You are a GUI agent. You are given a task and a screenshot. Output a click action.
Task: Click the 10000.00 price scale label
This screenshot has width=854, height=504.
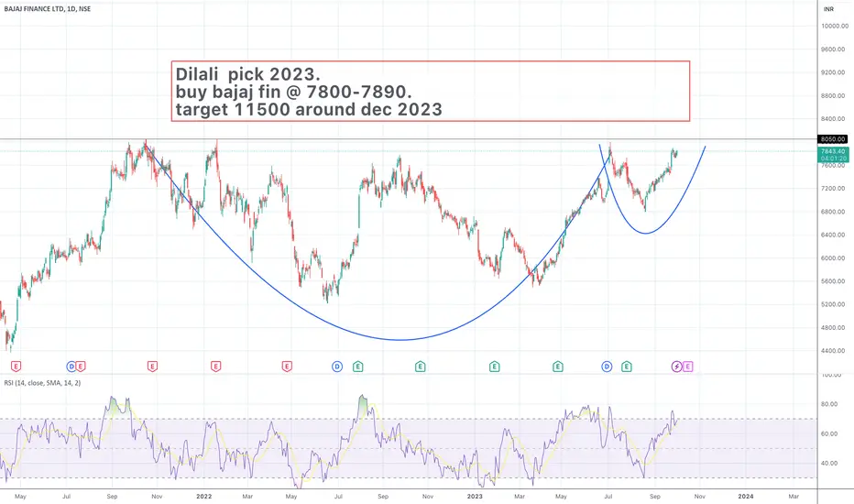click(835, 27)
